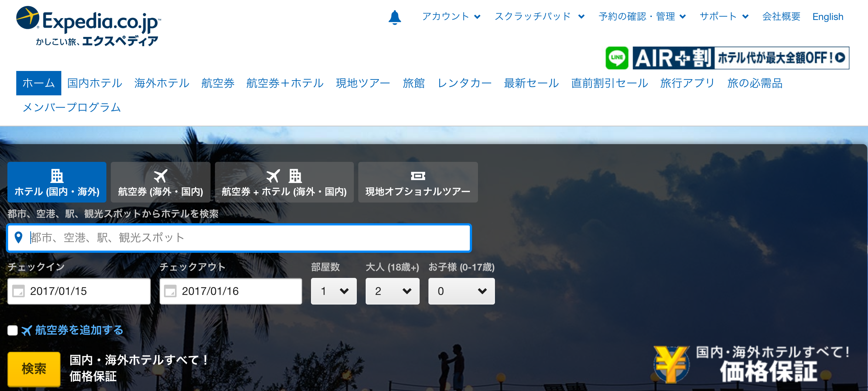Click the notification bell icon

394,17
